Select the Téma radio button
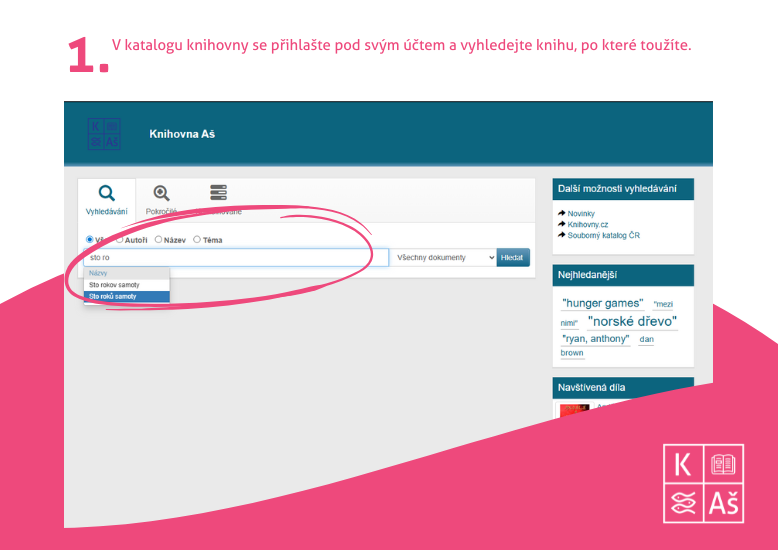The width and height of the screenshot is (778, 550). 197,240
